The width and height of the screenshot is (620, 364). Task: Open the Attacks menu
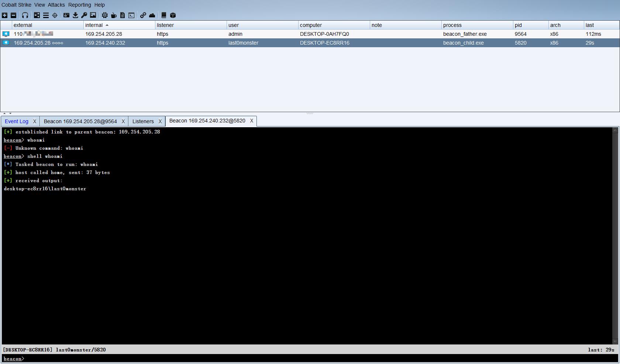tap(56, 5)
